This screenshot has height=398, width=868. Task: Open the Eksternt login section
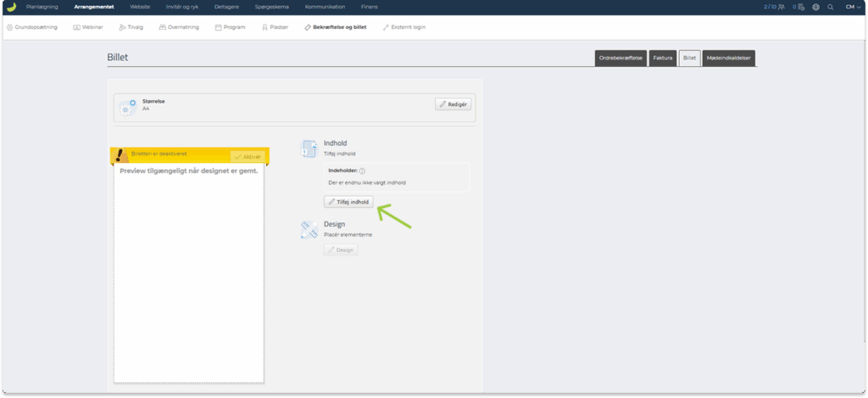(x=403, y=27)
